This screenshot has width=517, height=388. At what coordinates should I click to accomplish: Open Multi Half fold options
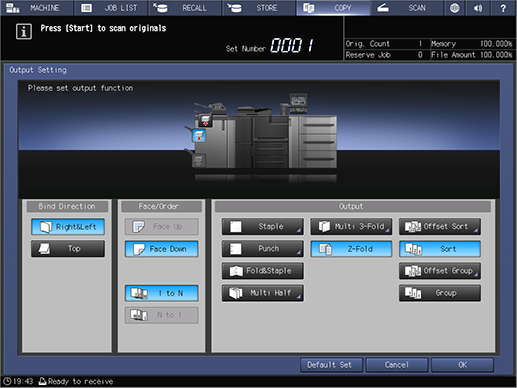263,293
